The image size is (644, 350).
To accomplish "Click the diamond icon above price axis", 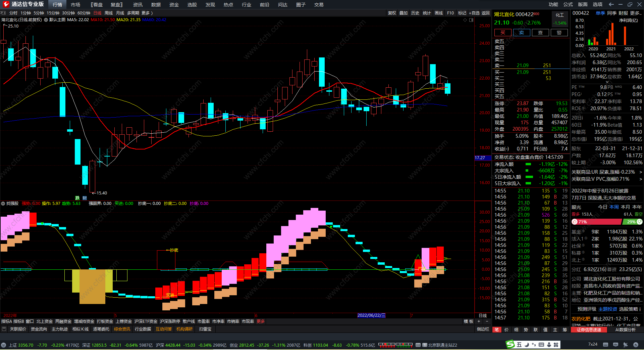I will click(465, 20).
